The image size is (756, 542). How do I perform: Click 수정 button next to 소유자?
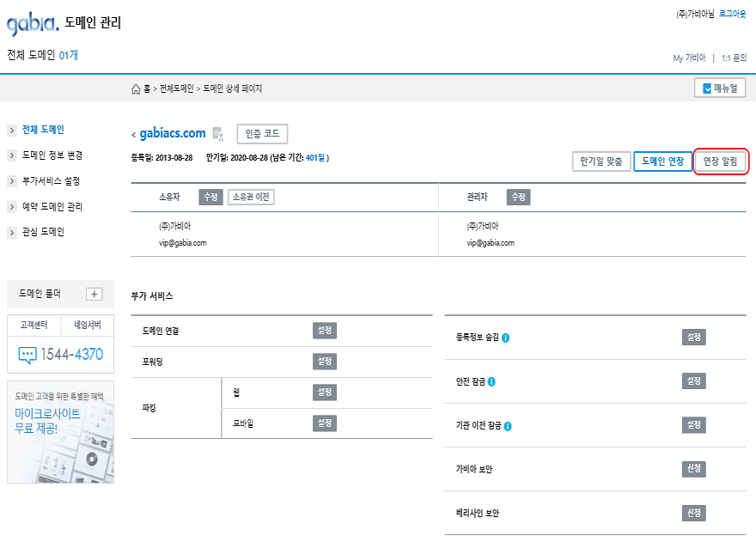pyautogui.click(x=210, y=197)
